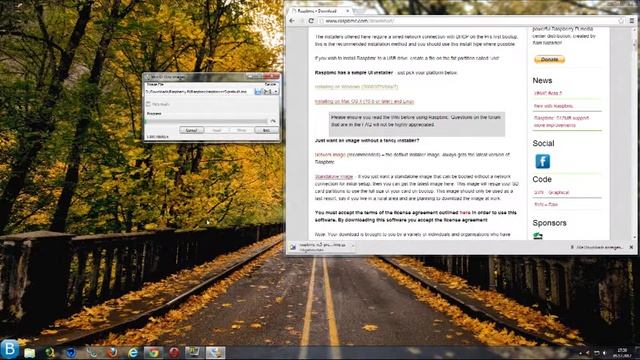
Task: Click the Chrome page vertical scrollbar
Action: point(634,133)
